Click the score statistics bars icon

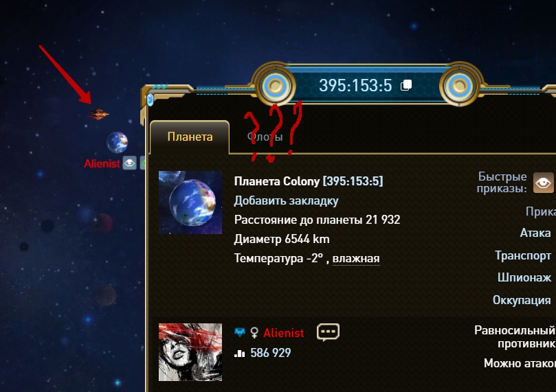click(240, 353)
